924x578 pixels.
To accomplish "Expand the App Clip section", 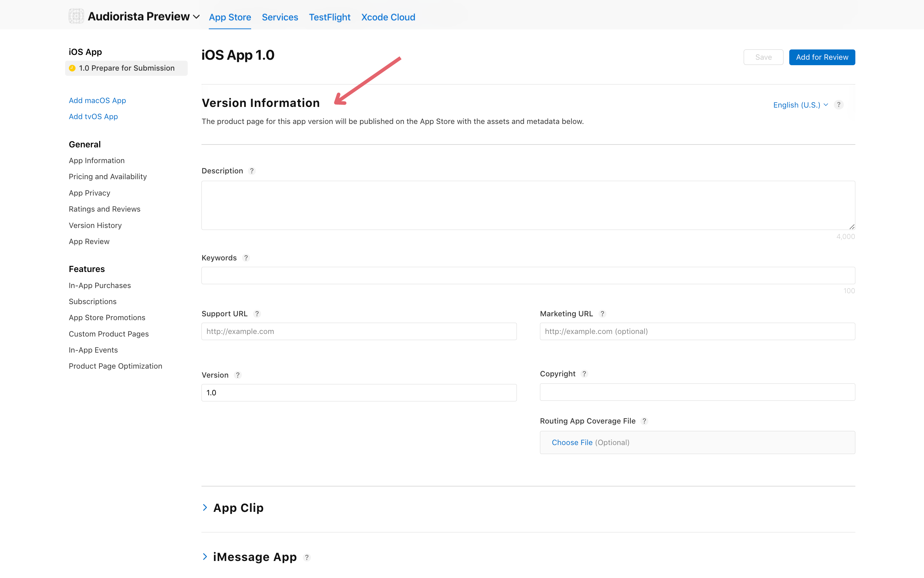I will (205, 508).
